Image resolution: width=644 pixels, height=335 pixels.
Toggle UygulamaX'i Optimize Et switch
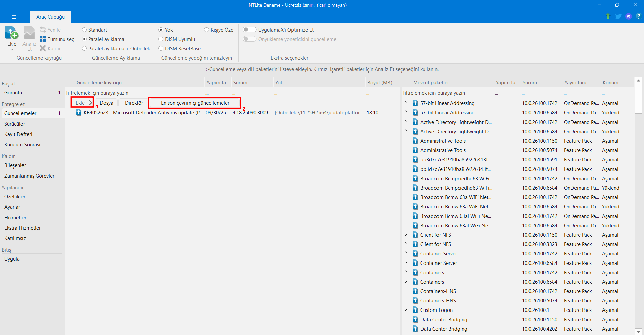point(249,30)
